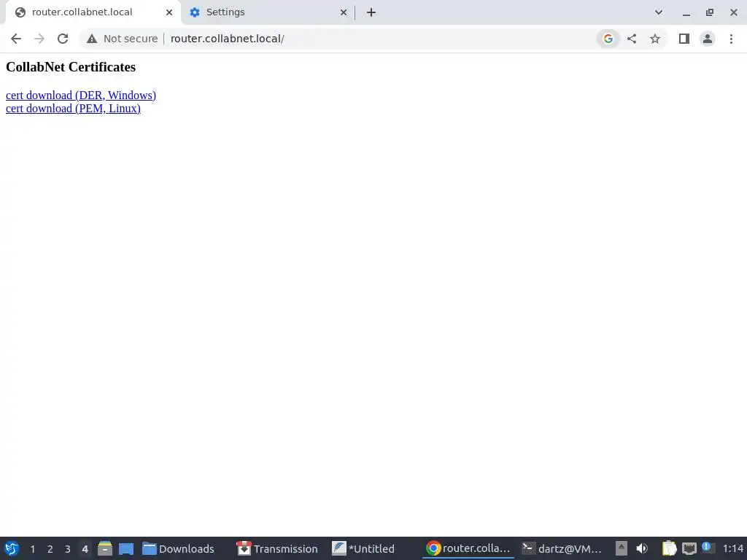Switch to workspace 4
The width and height of the screenshot is (747, 560).
pos(85,549)
